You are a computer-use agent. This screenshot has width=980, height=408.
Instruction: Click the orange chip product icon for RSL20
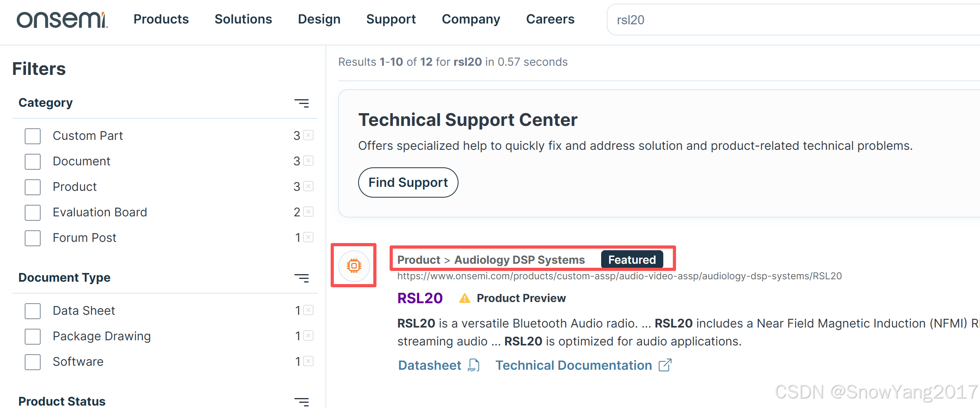(354, 265)
